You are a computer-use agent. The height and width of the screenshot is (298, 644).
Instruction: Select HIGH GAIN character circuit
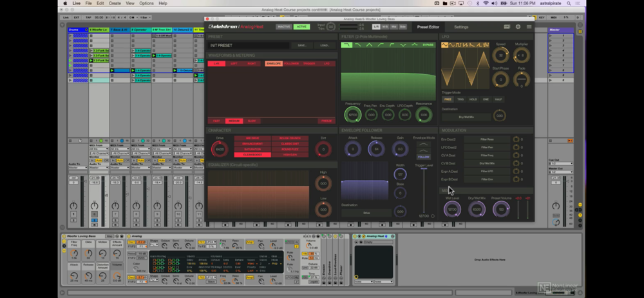click(290, 155)
